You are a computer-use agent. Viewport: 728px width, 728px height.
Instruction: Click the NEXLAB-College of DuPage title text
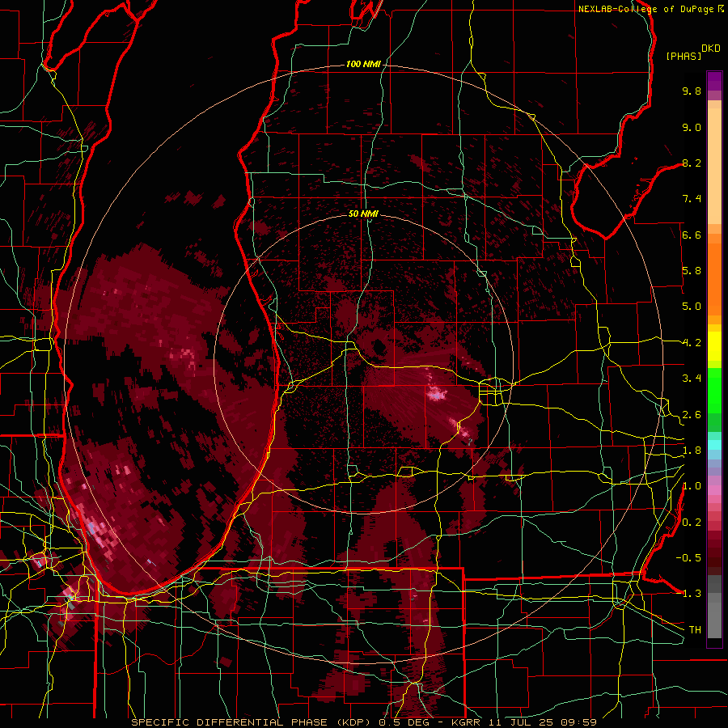pos(645,9)
